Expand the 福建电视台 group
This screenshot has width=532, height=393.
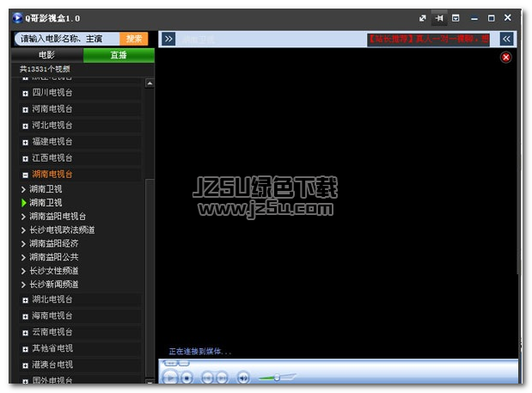[x=25, y=142]
